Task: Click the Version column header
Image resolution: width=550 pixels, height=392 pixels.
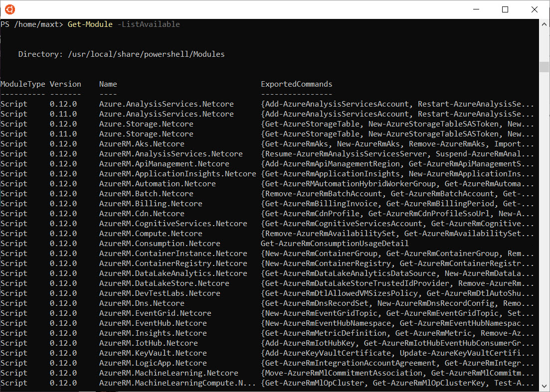Action: pyautogui.click(x=66, y=84)
